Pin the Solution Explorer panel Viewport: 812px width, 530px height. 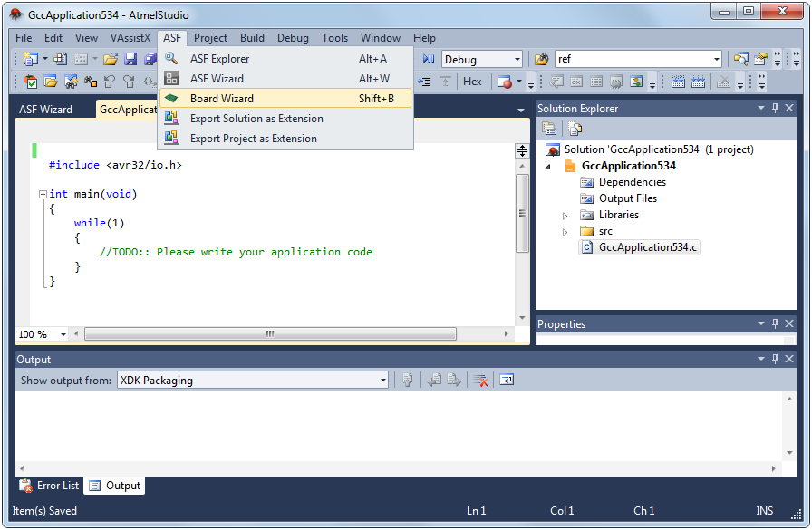tap(775, 108)
